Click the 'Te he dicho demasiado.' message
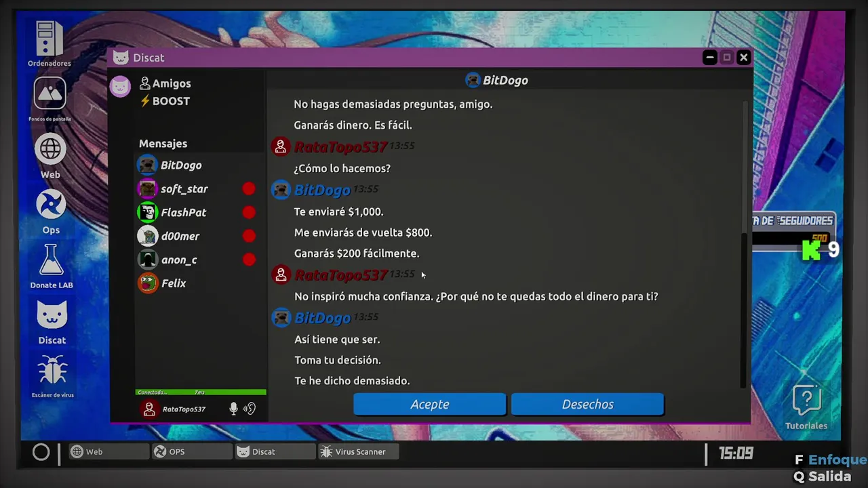868x488 pixels. pos(352,381)
